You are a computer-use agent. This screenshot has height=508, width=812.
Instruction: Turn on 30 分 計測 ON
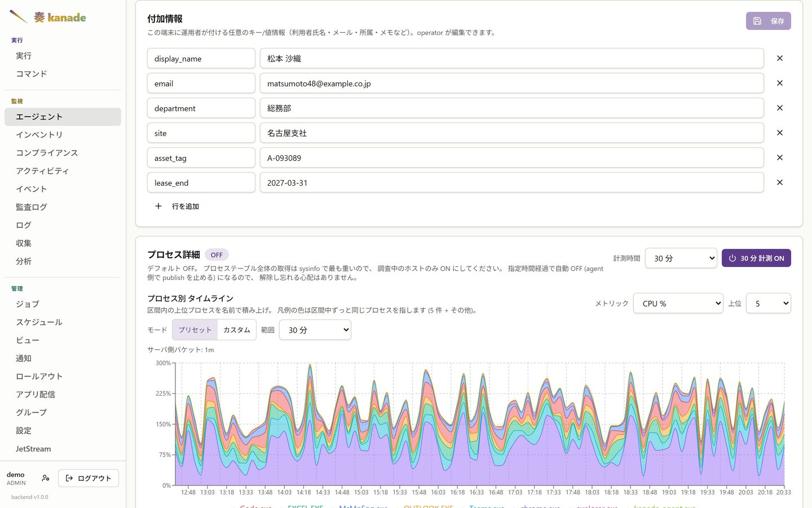coord(756,258)
